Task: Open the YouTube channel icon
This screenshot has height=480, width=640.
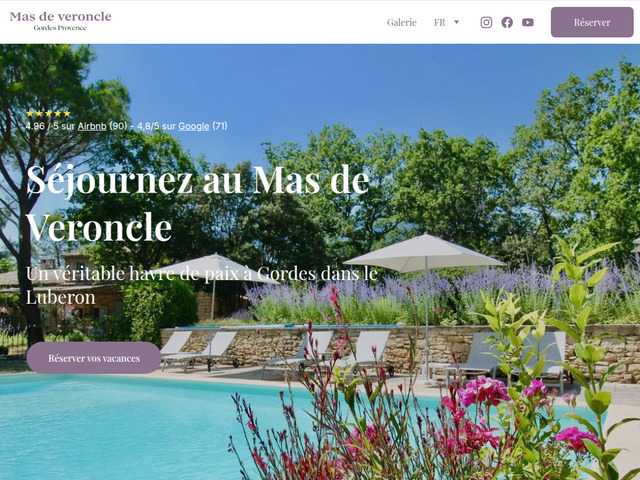Action: pos(528,22)
